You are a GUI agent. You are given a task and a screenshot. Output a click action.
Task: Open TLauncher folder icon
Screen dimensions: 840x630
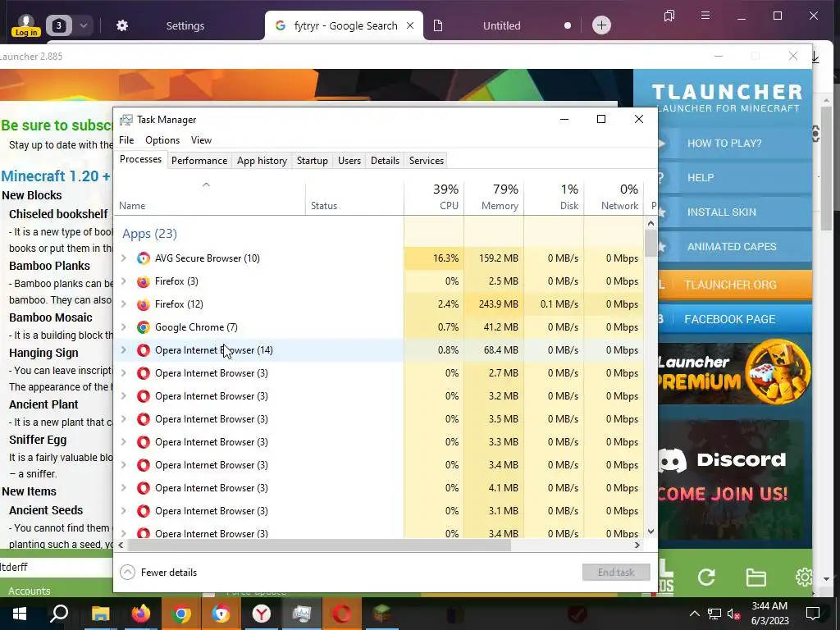756,577
